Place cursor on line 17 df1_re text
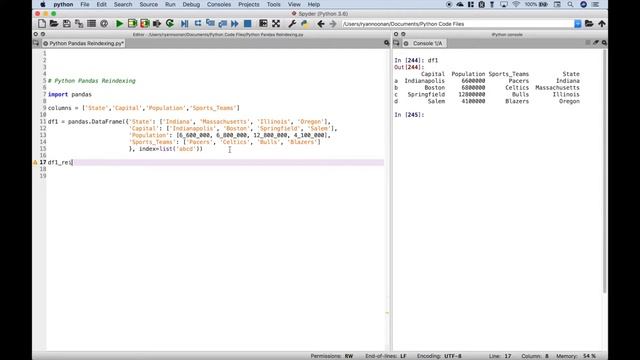This screenshot has width=640, height=360. click(60, 162)
